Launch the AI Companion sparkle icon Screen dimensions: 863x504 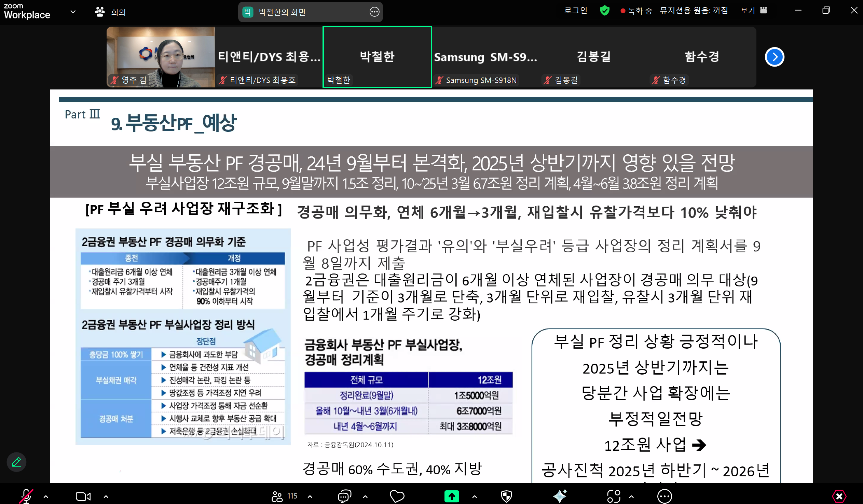[x=560, y=496]
